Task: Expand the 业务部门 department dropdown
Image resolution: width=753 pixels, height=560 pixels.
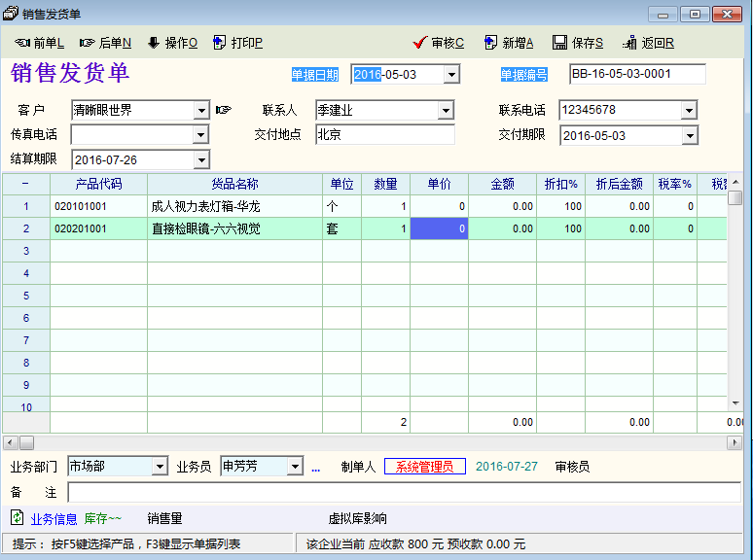Action: coord(160,468)
